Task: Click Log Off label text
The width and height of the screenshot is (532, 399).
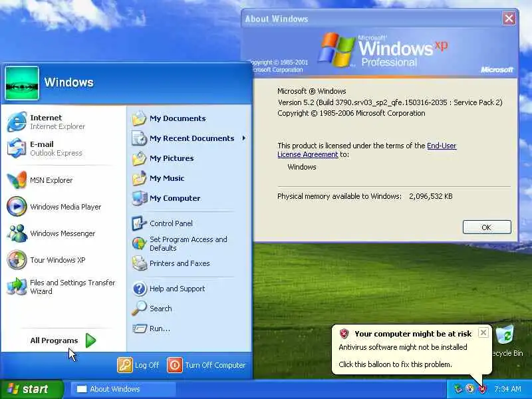Action: click(x=146, y=365)
